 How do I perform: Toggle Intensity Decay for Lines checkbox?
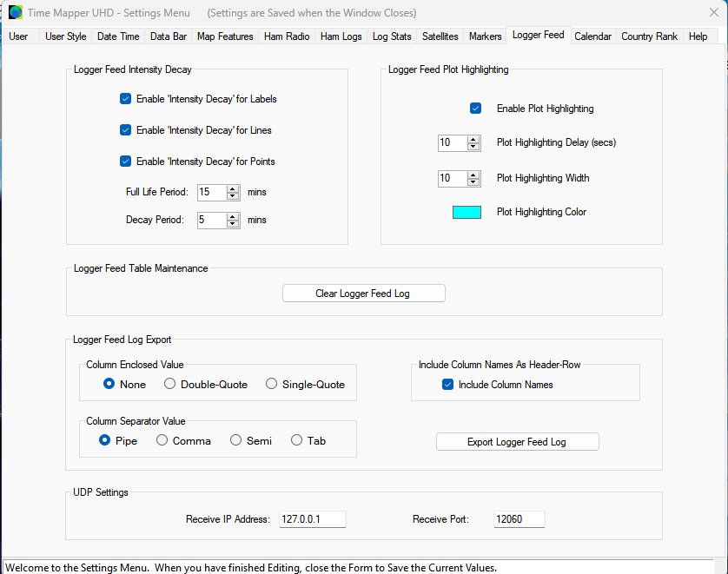click(125, 130)
